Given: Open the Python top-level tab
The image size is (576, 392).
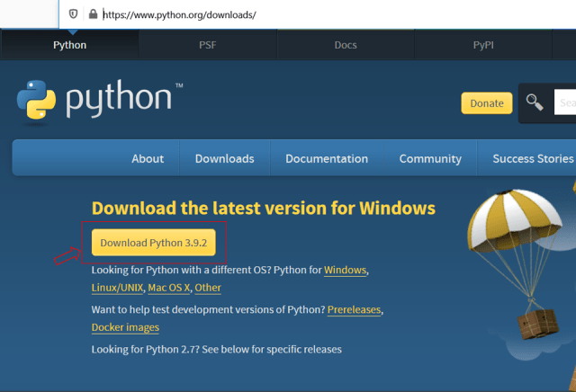Looking at the screenshot, I should point(70,45).
